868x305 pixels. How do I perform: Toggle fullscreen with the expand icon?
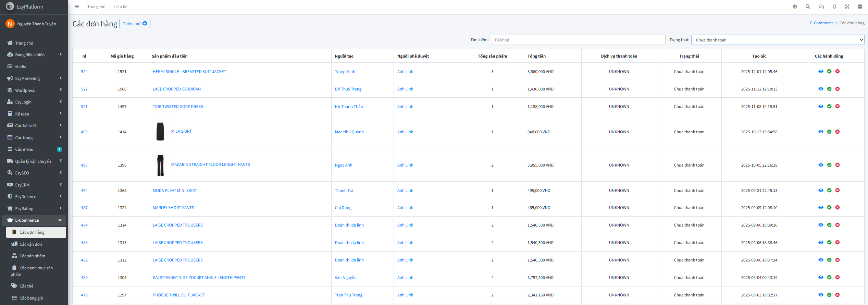(847, 7)
